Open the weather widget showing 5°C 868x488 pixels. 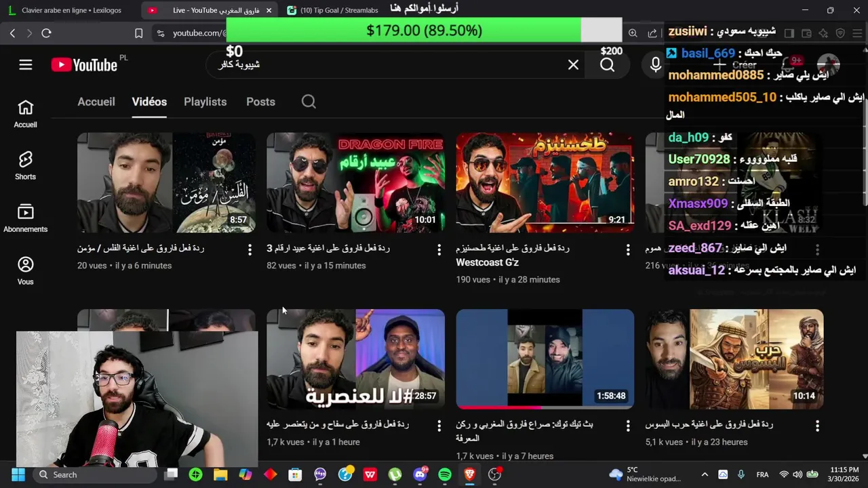tap(645, 474)
